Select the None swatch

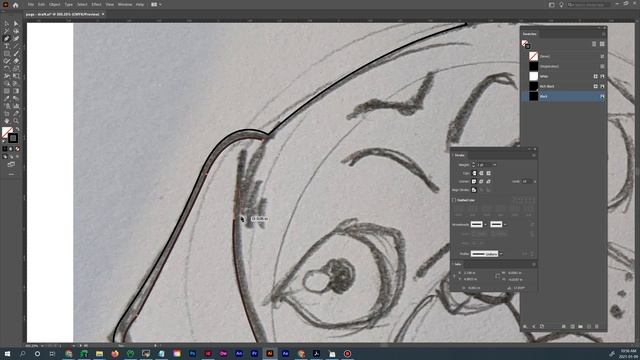pyautogui.click(x=563, y=56)
